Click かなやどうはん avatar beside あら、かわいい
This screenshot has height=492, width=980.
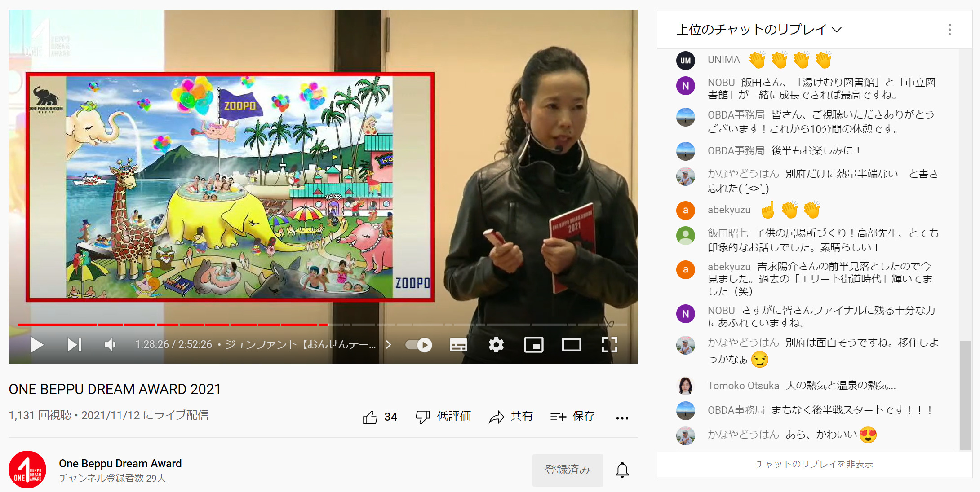point(686,435)
